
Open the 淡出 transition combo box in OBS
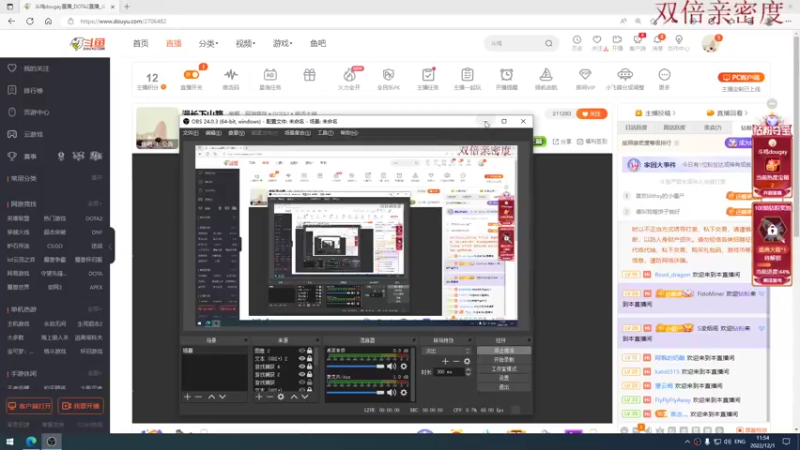coord(446,351)
